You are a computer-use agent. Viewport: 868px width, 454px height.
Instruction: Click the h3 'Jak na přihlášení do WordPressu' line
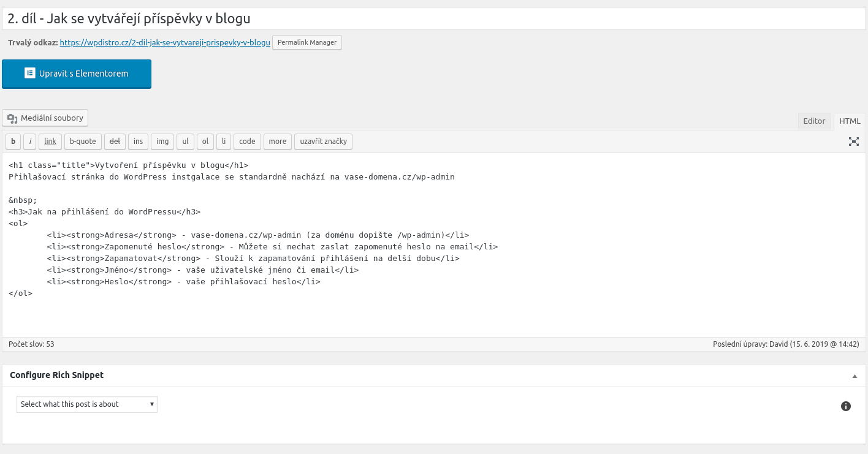point(105,212)
